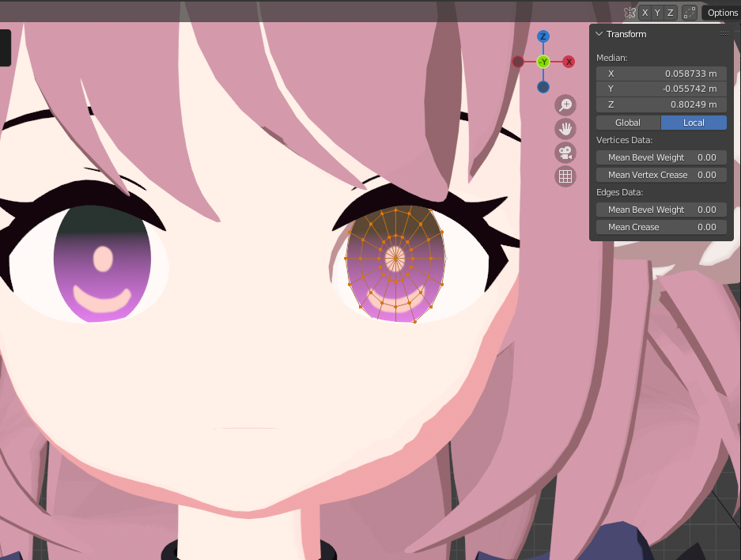Switch perspective/orthographic with the grid icon

coord(565,176)
